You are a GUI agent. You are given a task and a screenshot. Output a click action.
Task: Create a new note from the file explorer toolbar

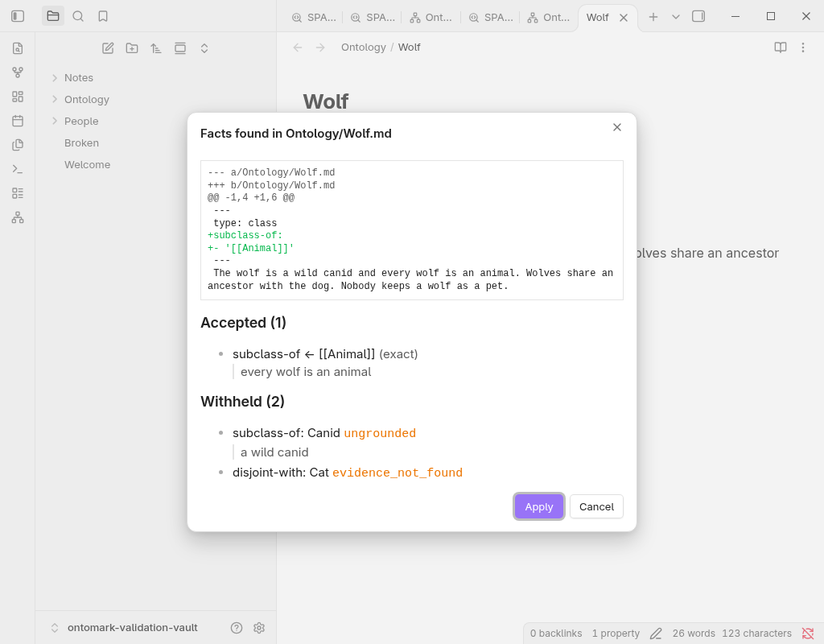[108, 48]
